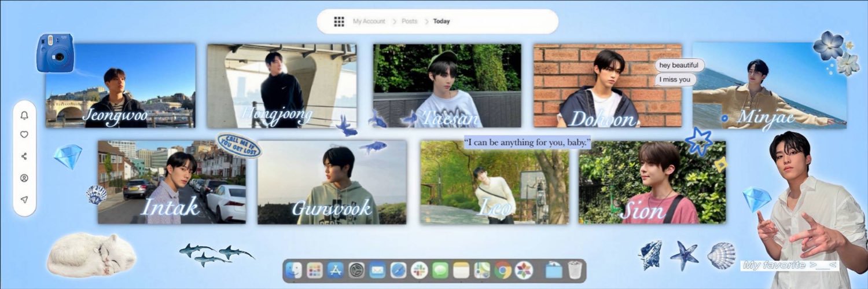The image size is (868, 289).
Task: Open the Gunwook photo card
Action: [x=332, y=182]
